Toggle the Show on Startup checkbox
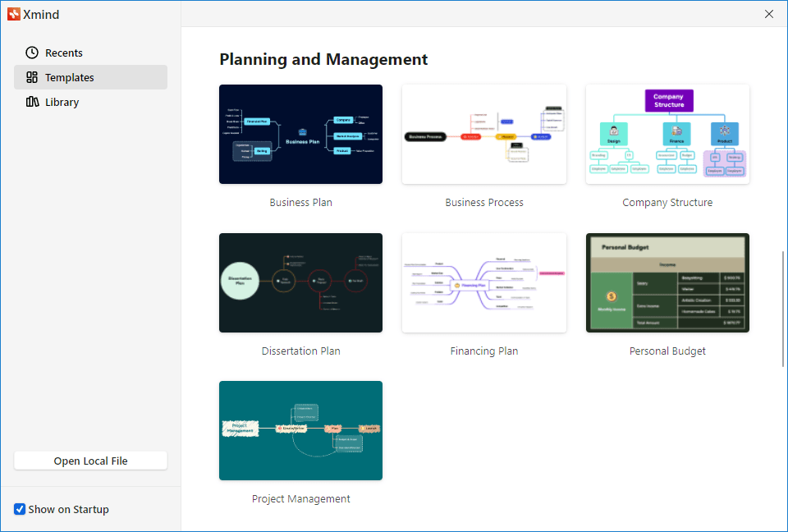The width and height of the screenshot is (788, 532). coord(20,509)
